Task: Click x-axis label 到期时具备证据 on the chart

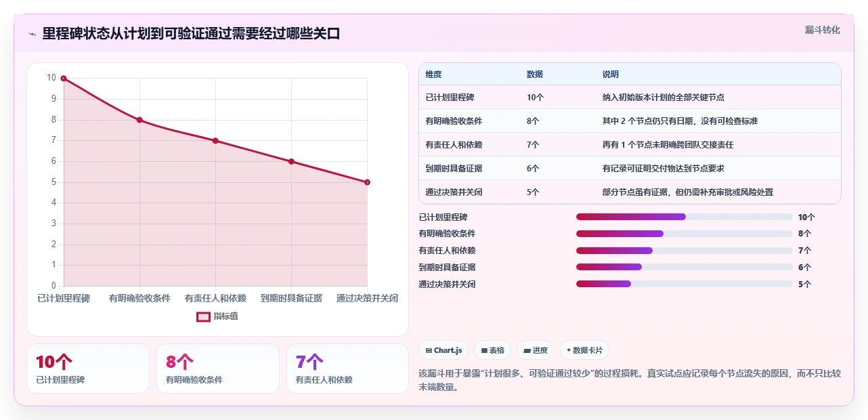Action: pos(291,299)
